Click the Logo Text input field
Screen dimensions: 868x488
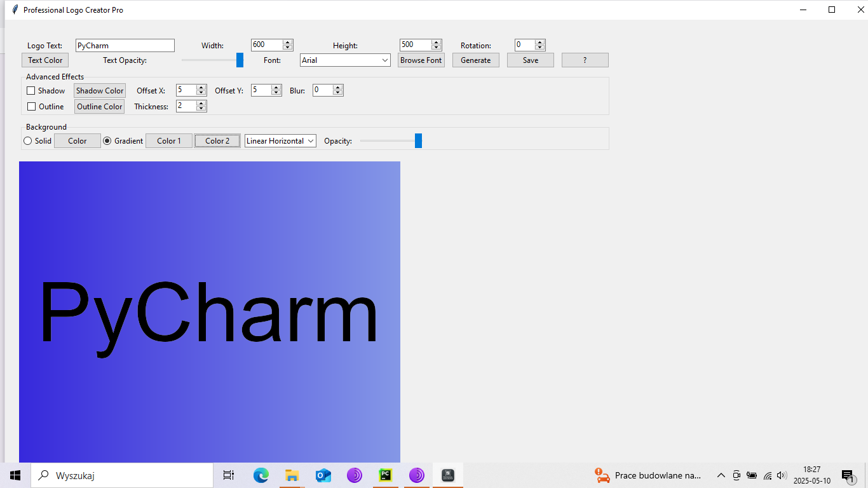125,46
